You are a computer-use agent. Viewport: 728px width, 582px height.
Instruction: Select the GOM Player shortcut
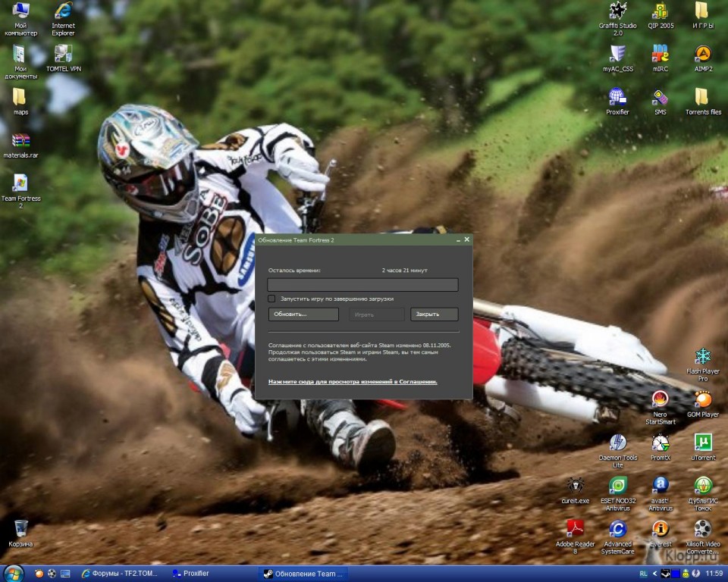coord(703,399)
